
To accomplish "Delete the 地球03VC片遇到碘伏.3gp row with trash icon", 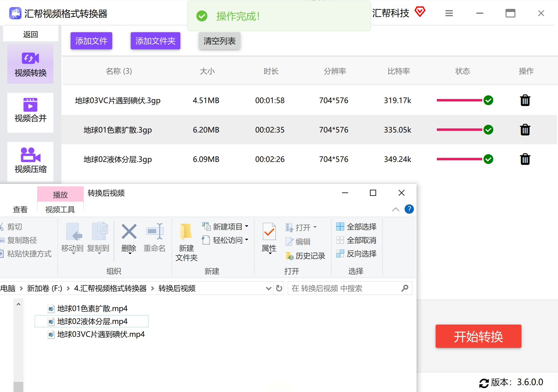I will click(525, 101).
